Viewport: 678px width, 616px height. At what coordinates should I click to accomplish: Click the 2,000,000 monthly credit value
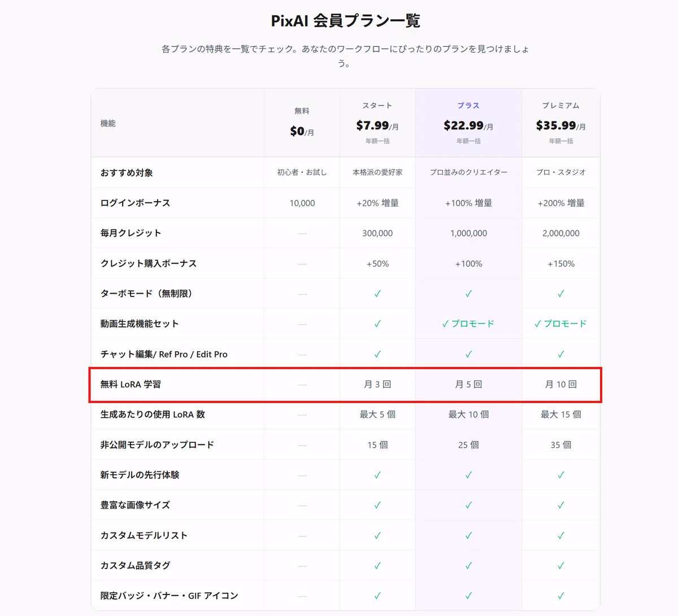561,233
